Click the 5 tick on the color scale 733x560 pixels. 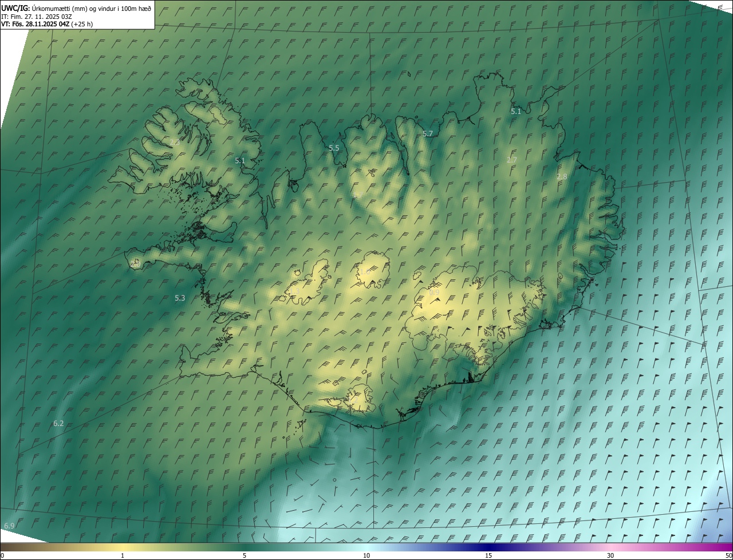(x=245, y=555)
